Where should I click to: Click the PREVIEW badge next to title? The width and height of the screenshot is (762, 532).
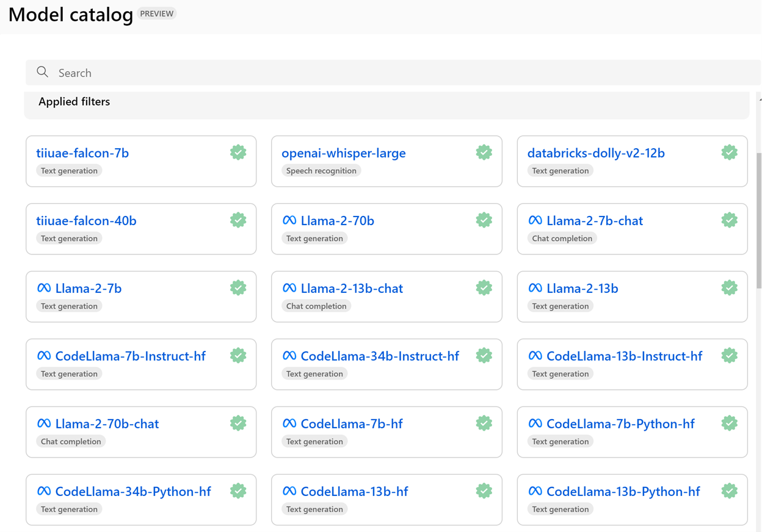pyautogui.click(x=157, y=13)
